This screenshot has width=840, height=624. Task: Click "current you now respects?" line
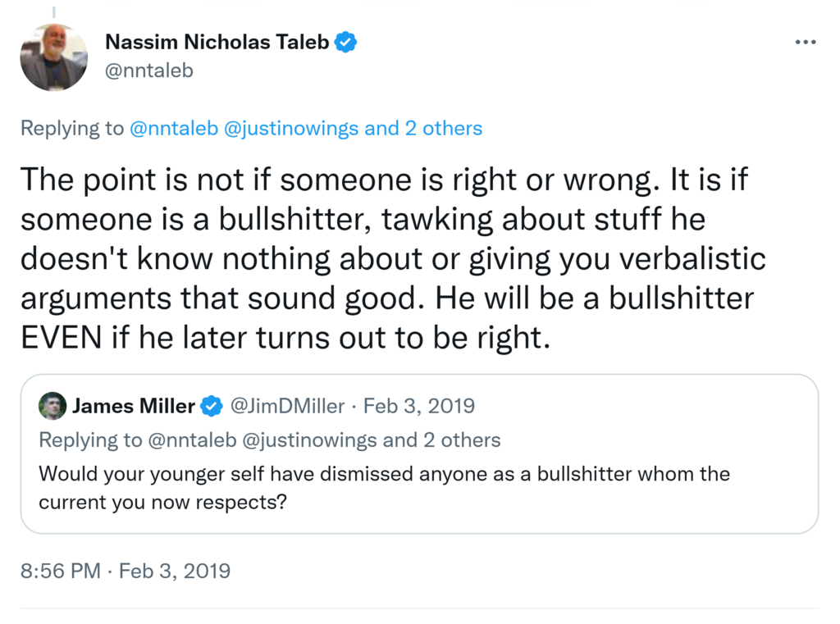pos(162,502)
